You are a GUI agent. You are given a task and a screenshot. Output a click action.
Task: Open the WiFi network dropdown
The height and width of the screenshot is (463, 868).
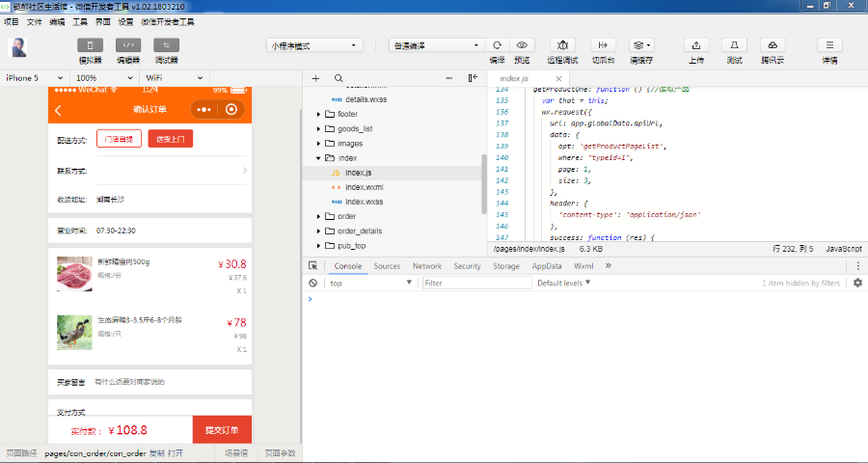[176, 77]
